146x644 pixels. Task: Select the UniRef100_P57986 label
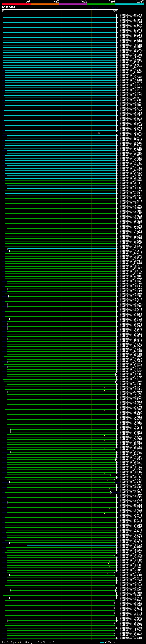click(131, 309)
